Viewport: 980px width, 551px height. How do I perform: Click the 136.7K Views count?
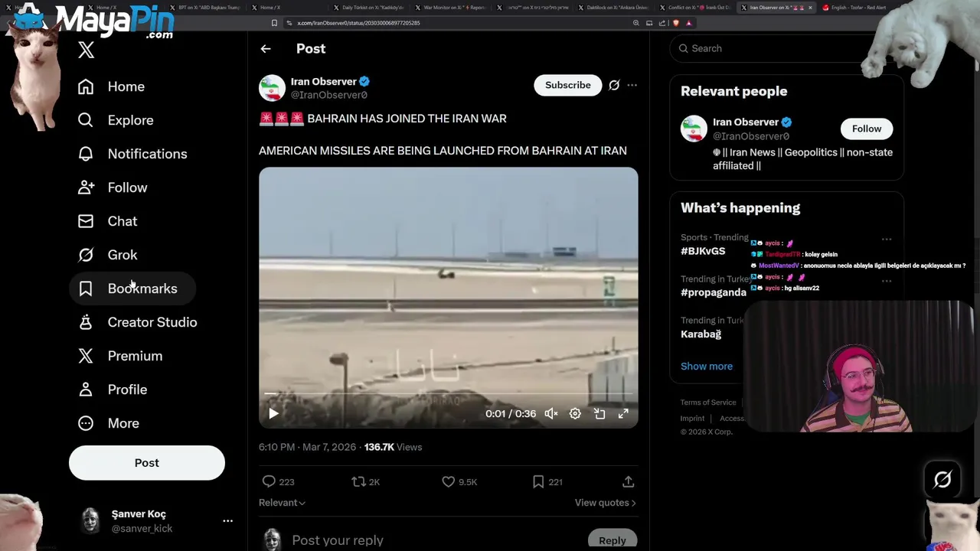393,447
